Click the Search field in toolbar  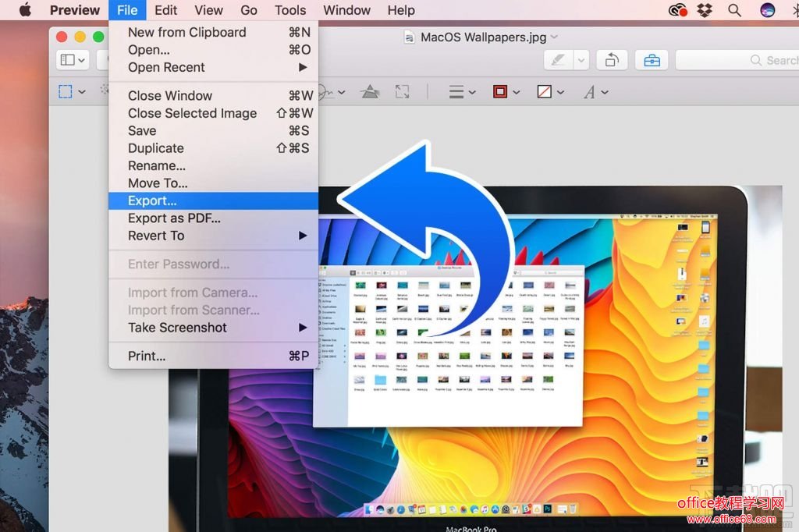pos(737,60)
